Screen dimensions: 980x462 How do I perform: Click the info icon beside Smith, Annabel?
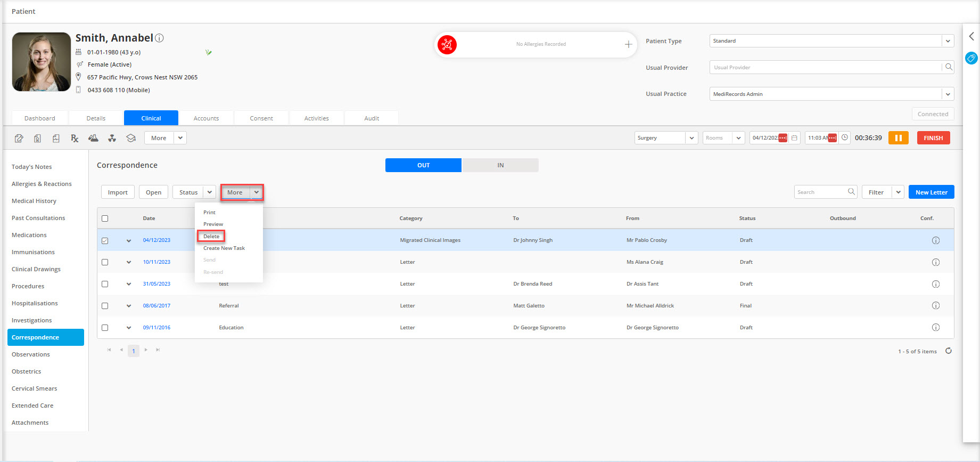coord(159,38)
